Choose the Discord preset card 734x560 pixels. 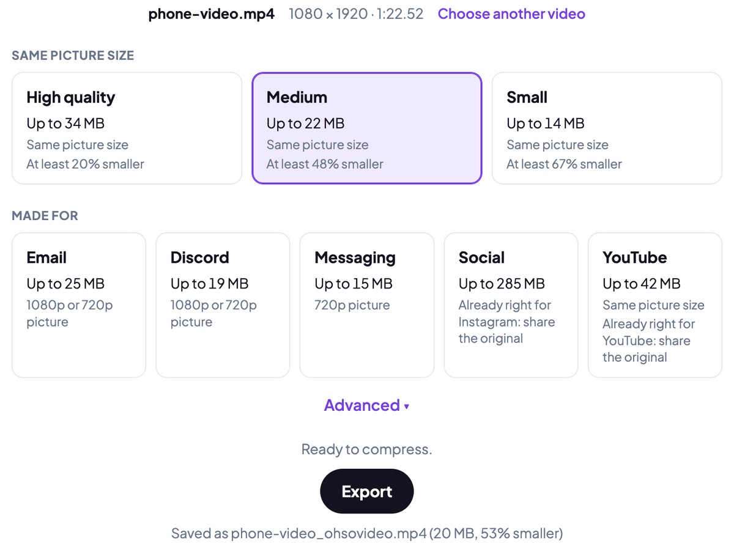tap(223, 305)
